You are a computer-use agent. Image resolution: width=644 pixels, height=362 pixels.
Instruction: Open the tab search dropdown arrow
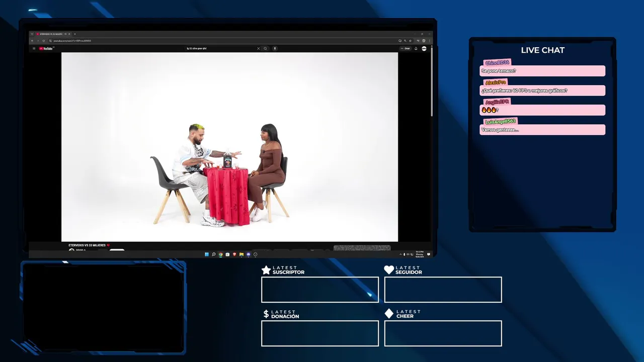(x=32, y=34)
